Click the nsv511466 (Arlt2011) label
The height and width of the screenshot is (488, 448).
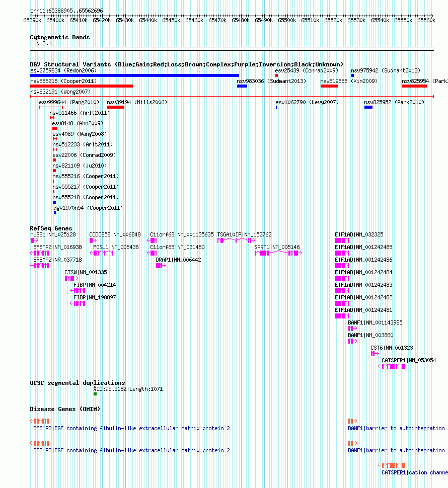click(80, 113)
